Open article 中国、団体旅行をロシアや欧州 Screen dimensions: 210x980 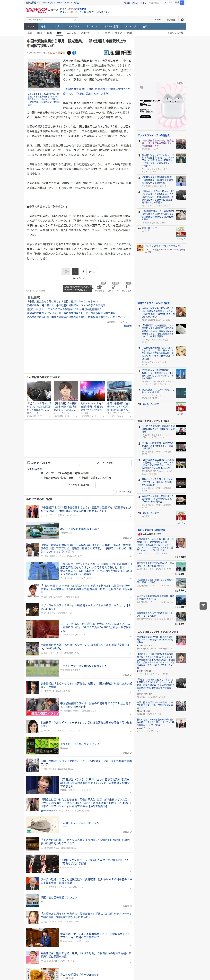tap(86, 763)
